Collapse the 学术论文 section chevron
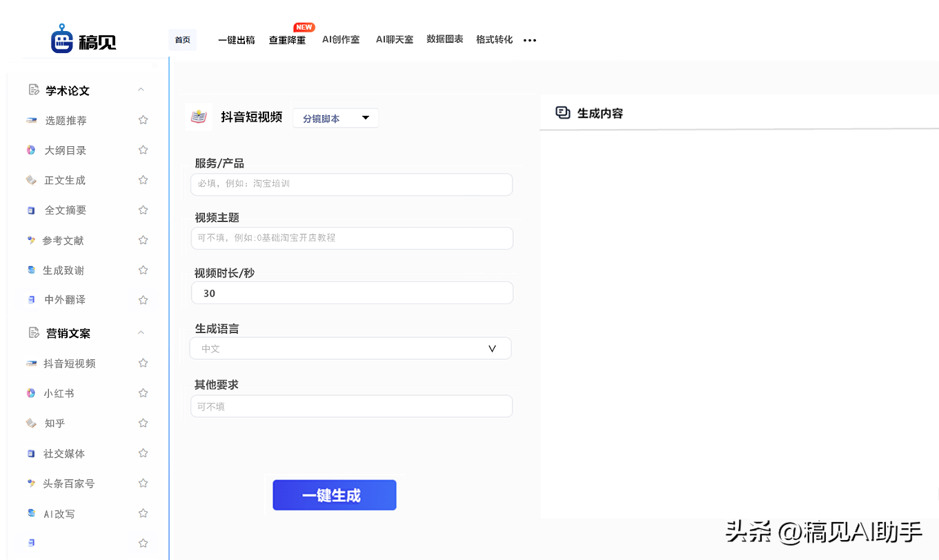 (x=141, y=90)
